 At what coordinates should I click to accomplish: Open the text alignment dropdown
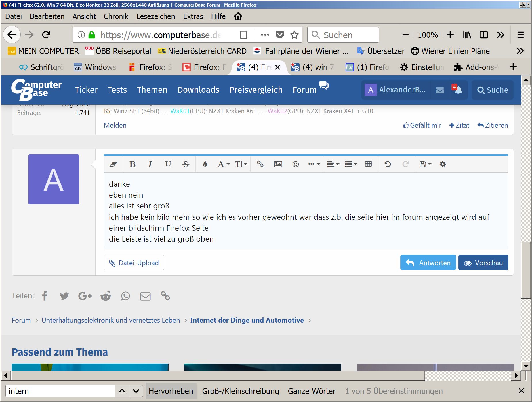coord(333,164)
